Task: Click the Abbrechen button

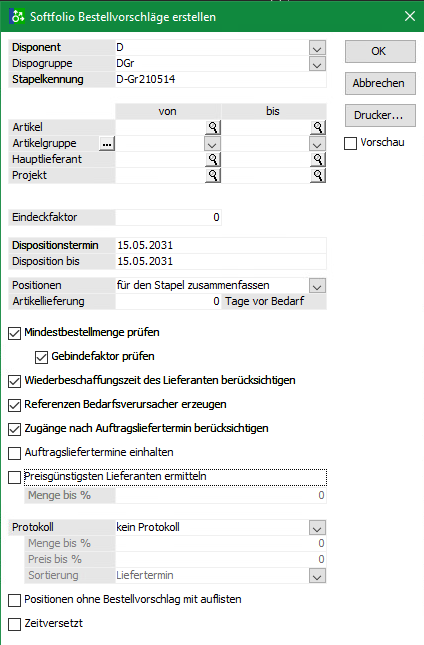Action: click(x=380, y=83)
